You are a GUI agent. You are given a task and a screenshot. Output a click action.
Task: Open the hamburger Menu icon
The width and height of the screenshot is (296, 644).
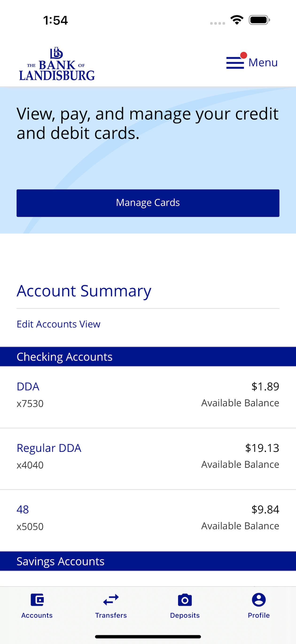(235, 63)
